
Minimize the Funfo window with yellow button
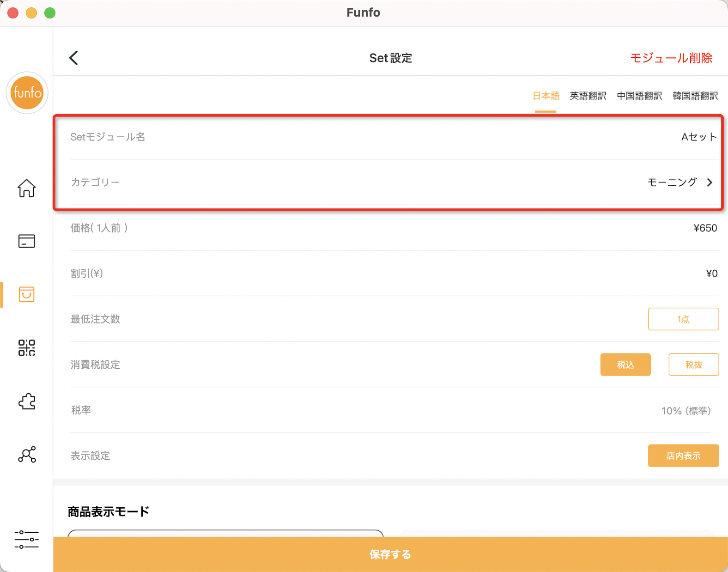(31, 13)
